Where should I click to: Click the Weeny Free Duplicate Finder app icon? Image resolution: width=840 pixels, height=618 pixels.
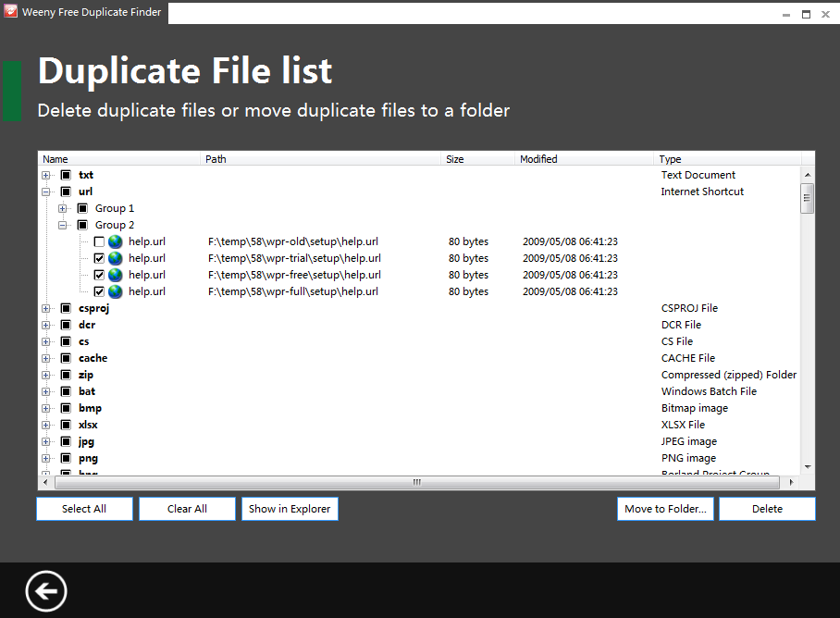[x=10, y=11]
